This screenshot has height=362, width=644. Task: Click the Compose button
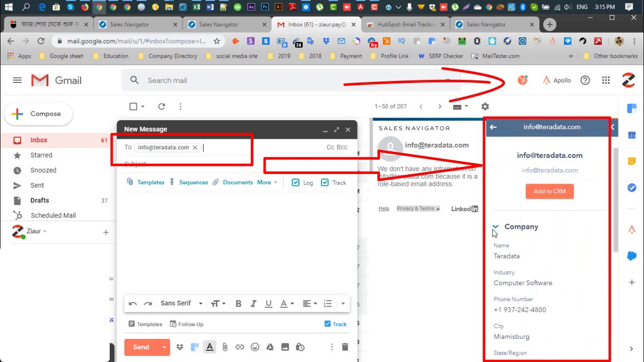39,114
